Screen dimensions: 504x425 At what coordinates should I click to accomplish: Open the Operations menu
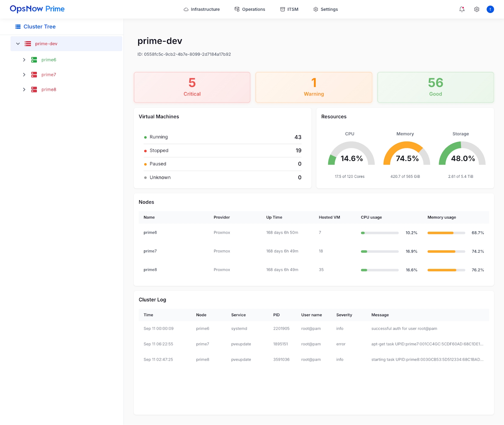(250, 9)
